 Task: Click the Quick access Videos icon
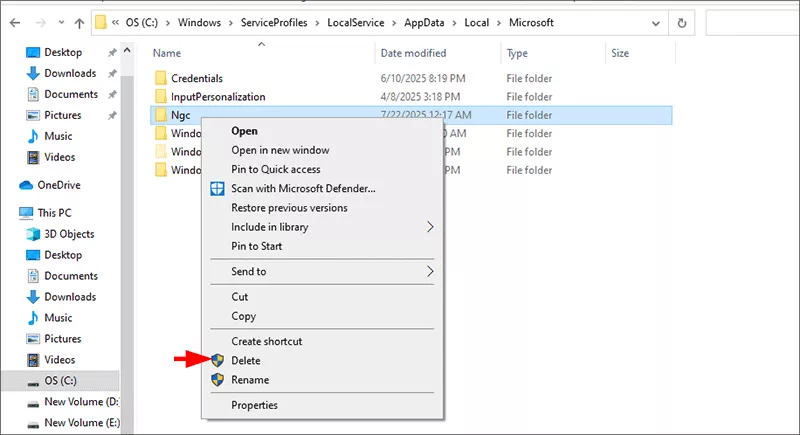click(33, 157)
